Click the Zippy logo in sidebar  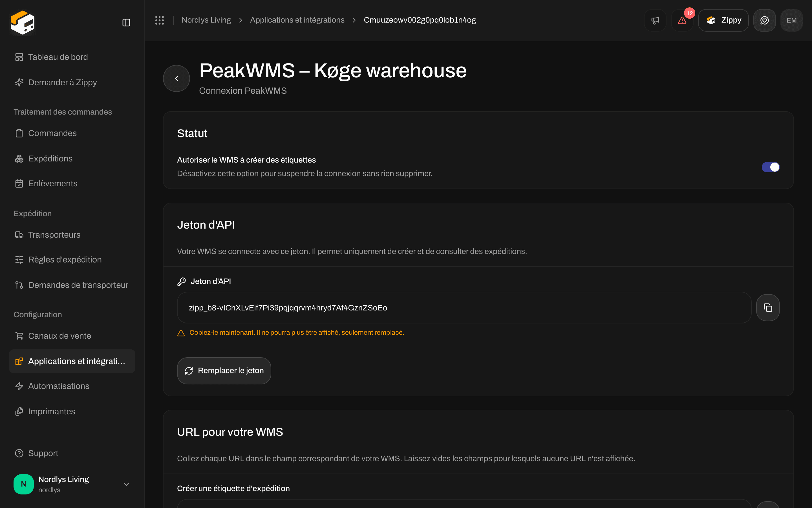click(x=23, y=23)
